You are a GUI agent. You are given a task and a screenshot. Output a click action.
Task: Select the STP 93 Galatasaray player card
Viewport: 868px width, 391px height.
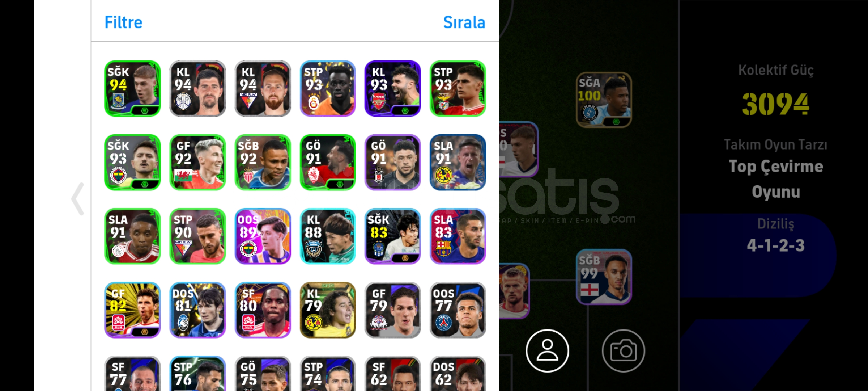pyautogui.click(x=328, y=88)
